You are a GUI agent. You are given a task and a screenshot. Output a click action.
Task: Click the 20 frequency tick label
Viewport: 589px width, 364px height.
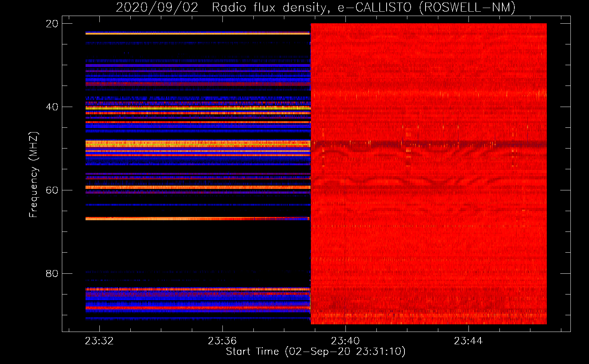click(x=52, y=24)
